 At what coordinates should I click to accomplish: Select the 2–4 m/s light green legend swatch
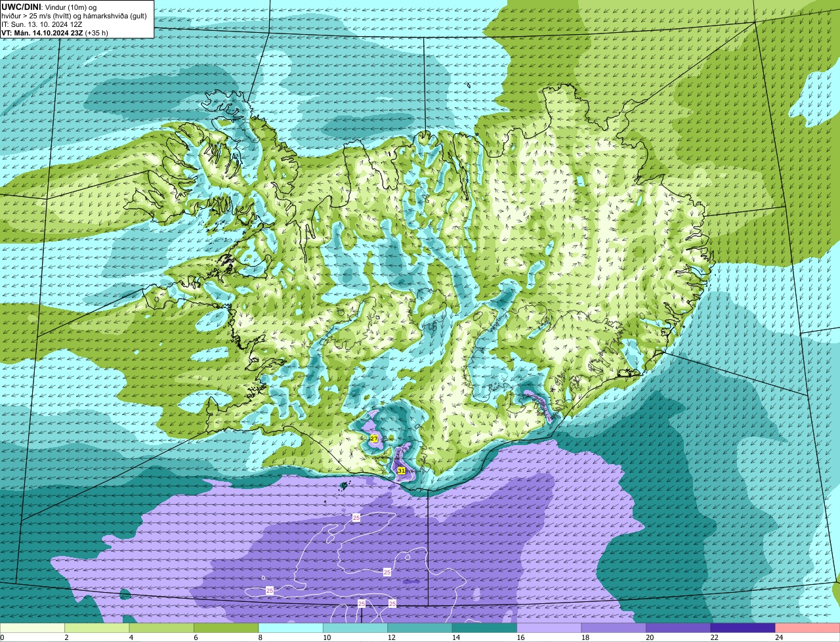(x=97, y=628)
